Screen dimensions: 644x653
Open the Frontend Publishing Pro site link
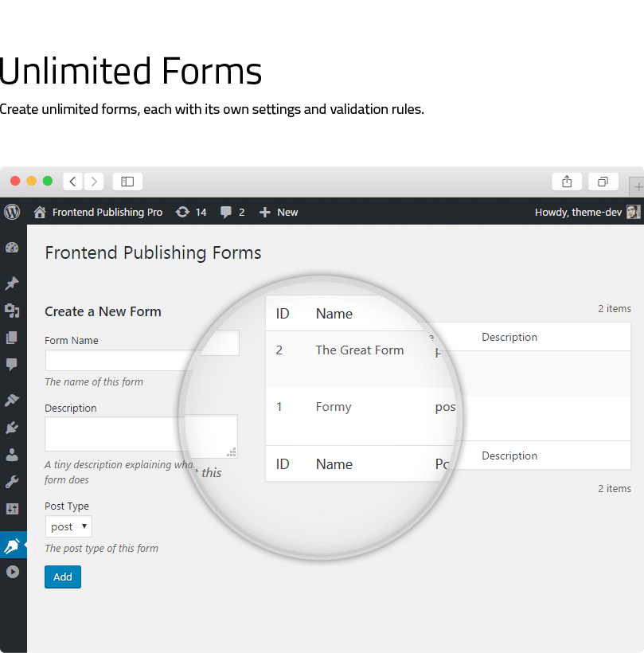click(x=107, y=213)
